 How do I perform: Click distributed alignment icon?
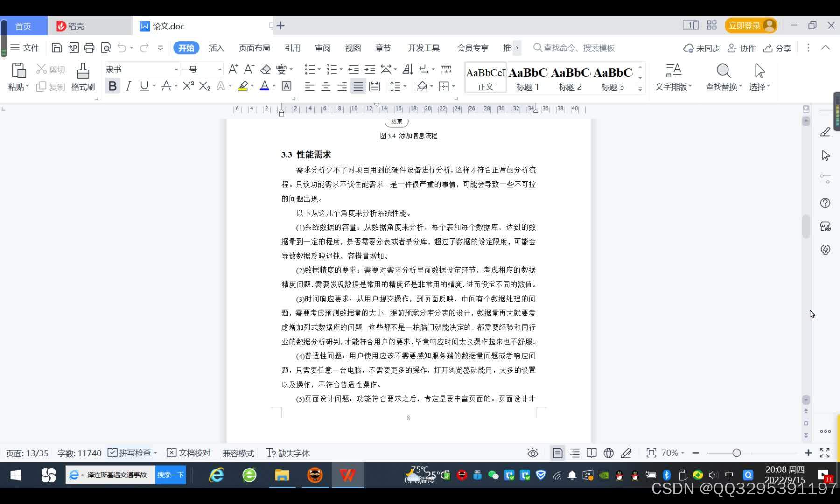(x=374, y=86)
